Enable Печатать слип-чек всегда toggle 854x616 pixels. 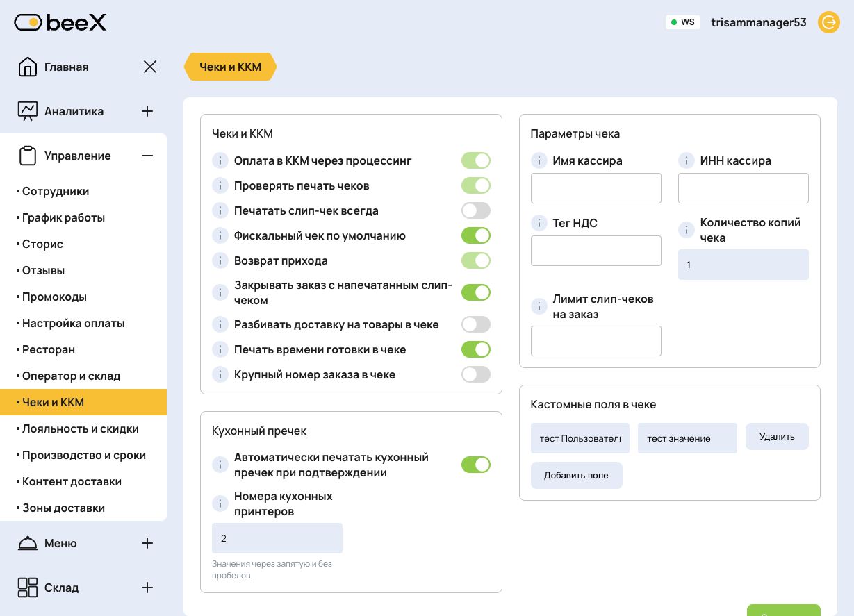click(476, 210)
